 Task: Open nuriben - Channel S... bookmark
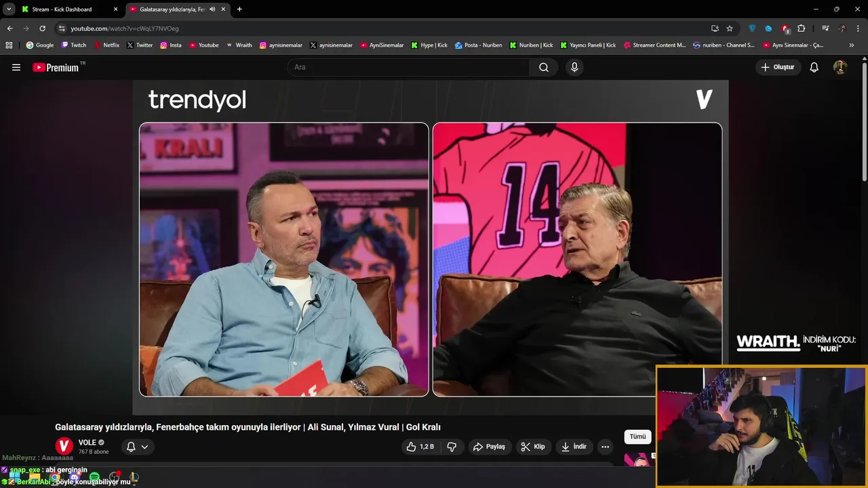click(724, 45)
